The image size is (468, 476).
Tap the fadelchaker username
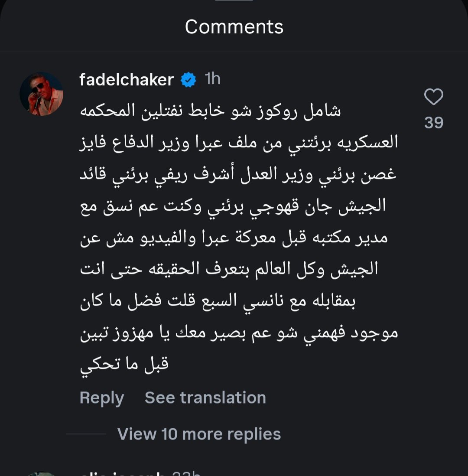tap(127, 80)
